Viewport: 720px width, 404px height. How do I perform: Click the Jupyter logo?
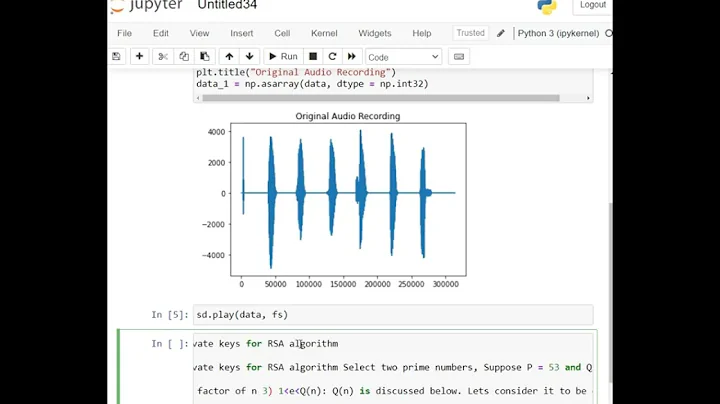[x=147, y=5]
